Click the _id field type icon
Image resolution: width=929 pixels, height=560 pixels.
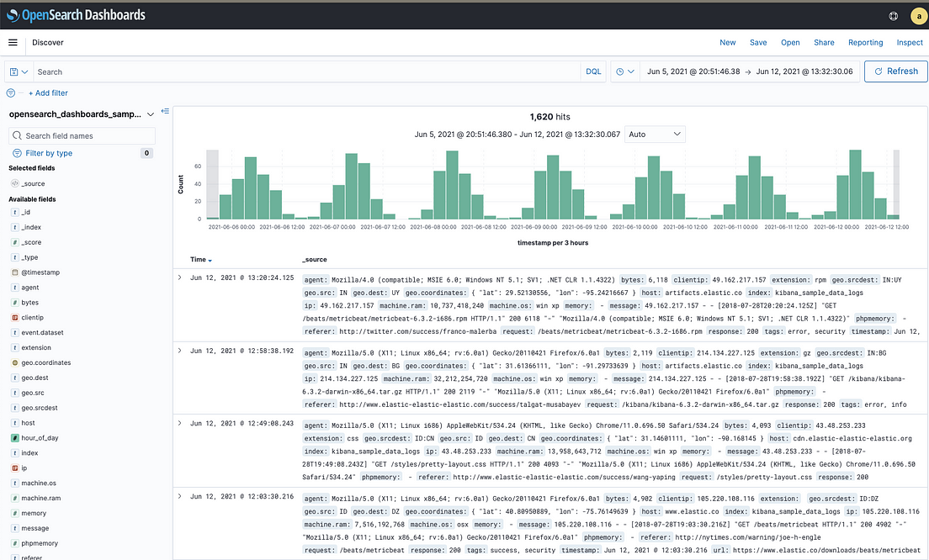coord(15,212)
